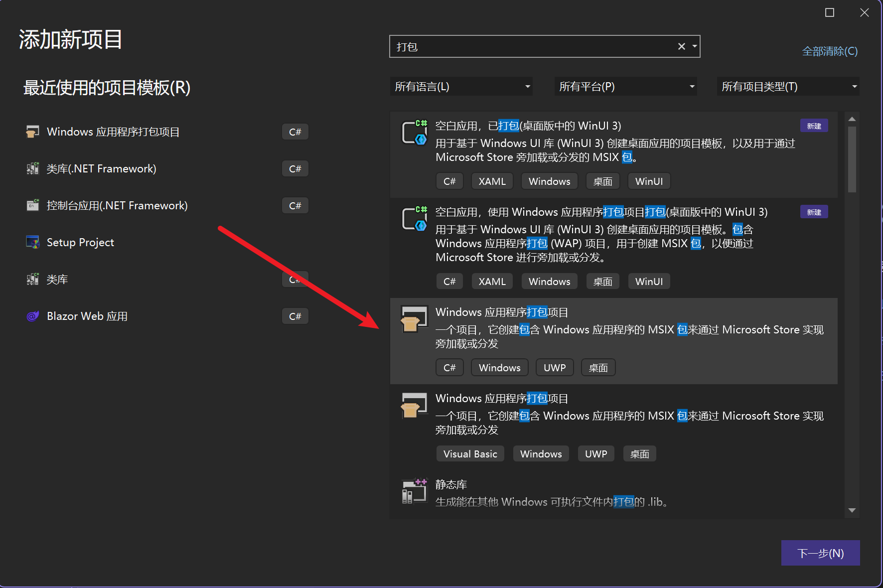Click the 下一步(N) button
883x588 pixels.
pyautogui.click(x=821, y=553)
